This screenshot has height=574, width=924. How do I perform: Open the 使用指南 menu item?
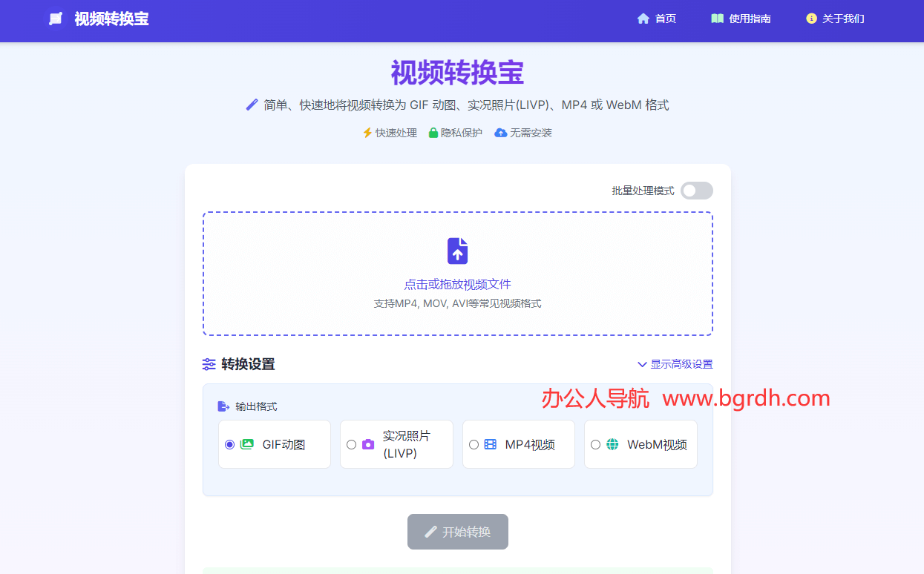click(740, 18)
